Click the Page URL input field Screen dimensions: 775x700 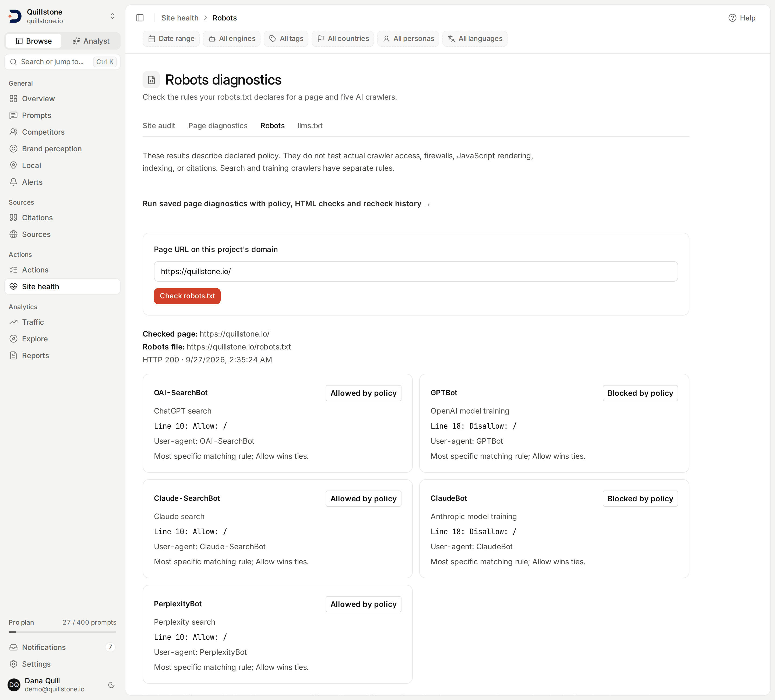pyautogui.click(x=416, y=272)
